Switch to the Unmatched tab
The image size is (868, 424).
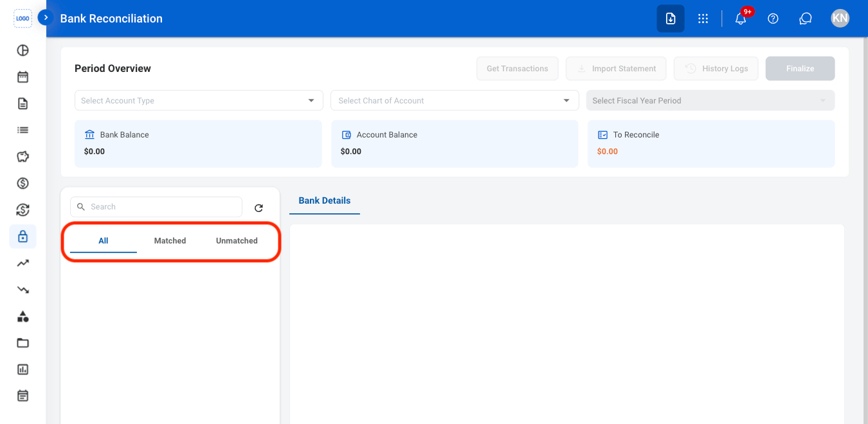coord(237,241)
